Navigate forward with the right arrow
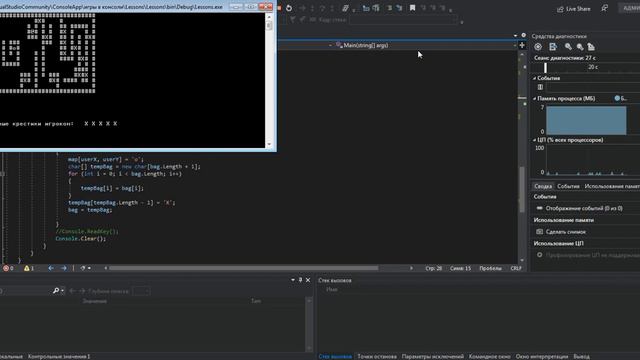 [64, 268]
